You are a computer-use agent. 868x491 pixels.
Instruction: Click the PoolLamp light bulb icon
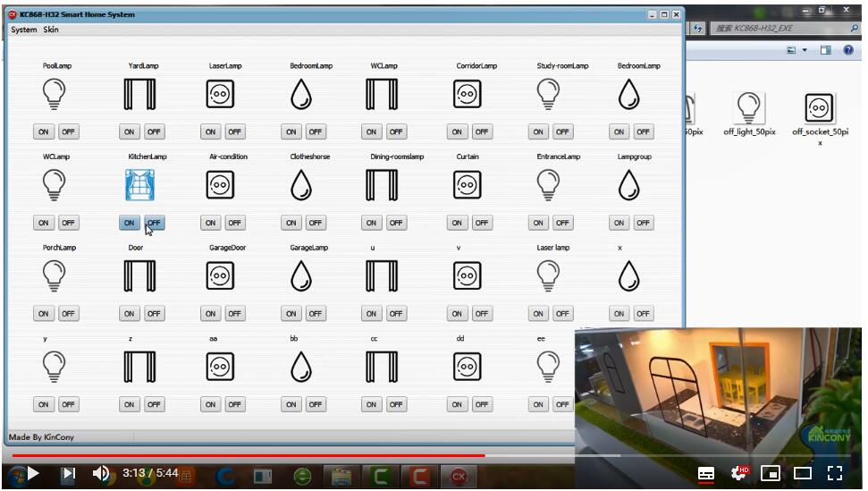tap(55, 94)
